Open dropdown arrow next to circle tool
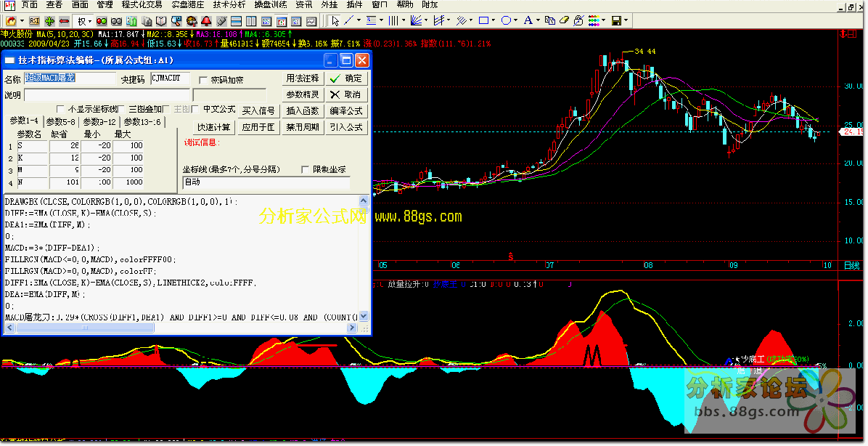The width and height of the screenshot is (868, 446). pos(515,21)
